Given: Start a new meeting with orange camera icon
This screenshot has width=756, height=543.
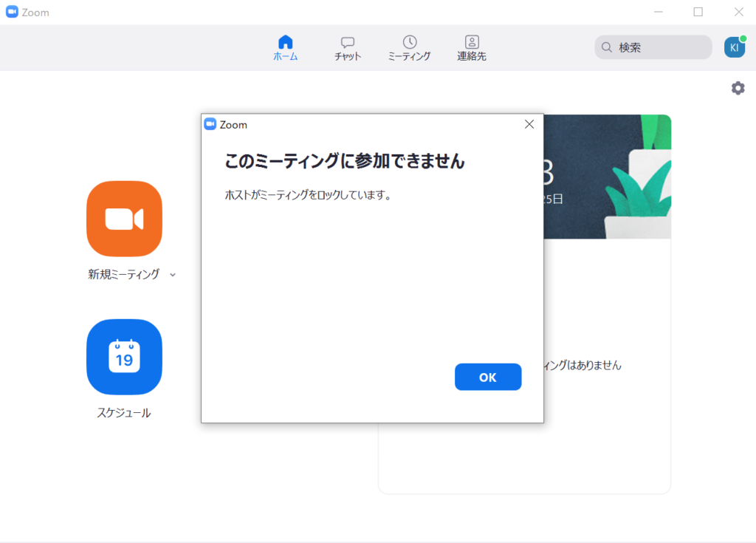Looking at the screenshot, I should pyautogui.click(x=124, y=219).
